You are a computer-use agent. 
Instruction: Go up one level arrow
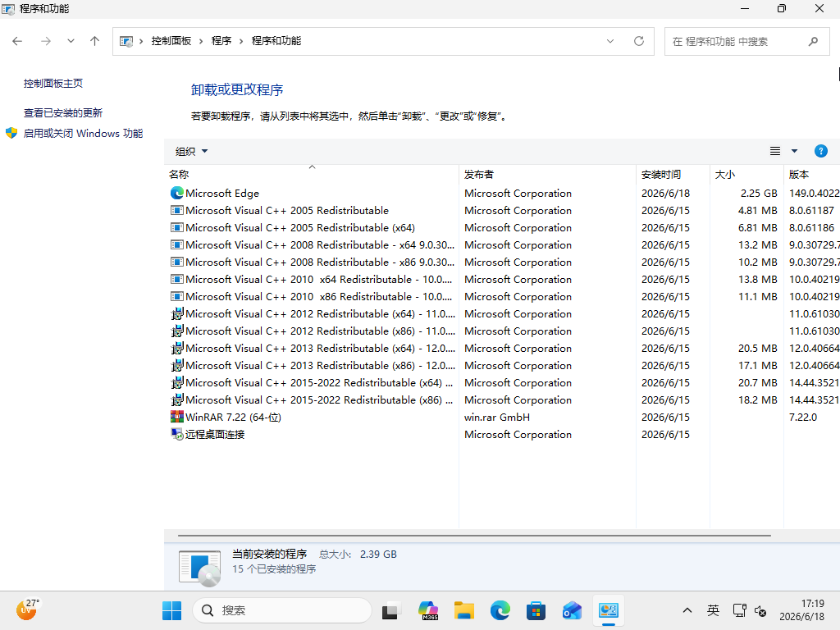tap(95, 41)
